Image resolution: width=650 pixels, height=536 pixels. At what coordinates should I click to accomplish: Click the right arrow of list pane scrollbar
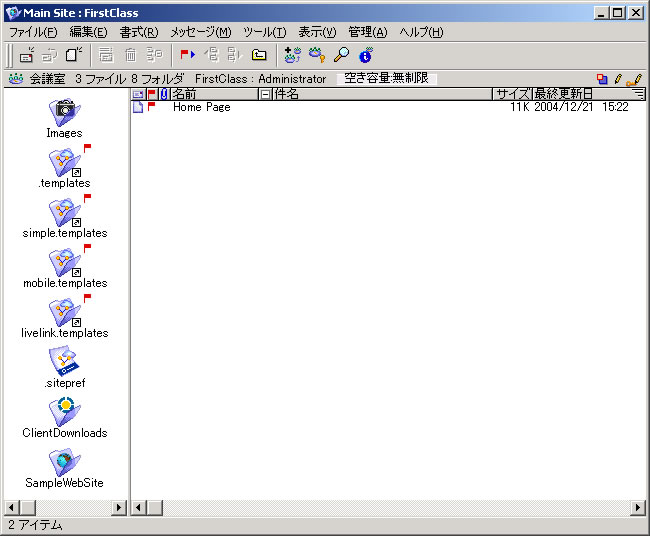pyautogui.click(x=638, y=507)
